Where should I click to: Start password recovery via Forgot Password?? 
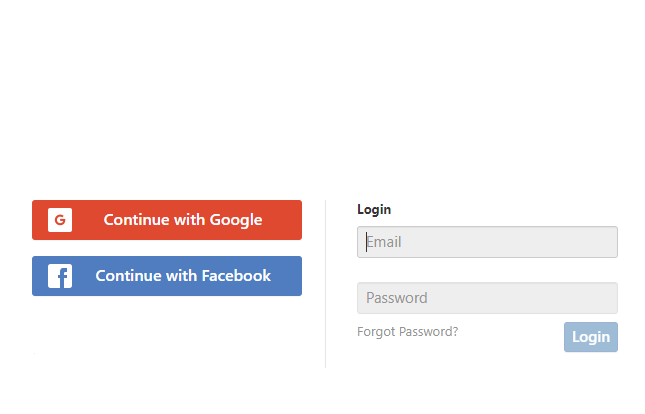click(x=408, y=332)
